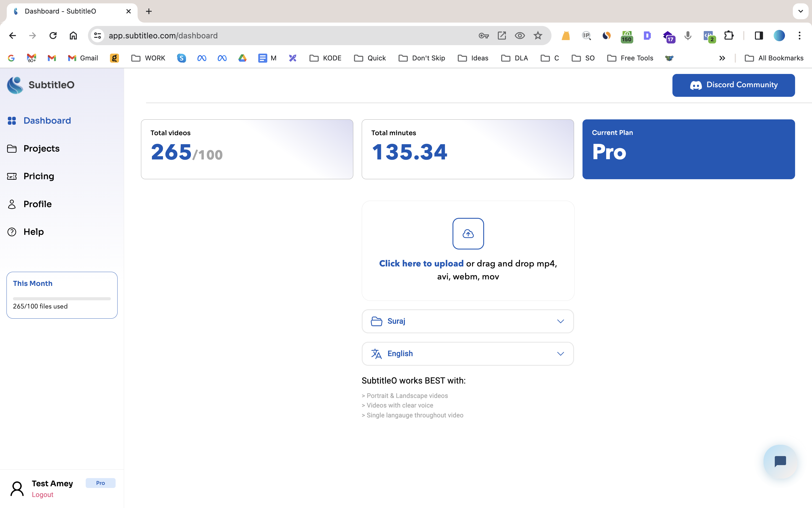Click the Current Plan Pro card
This screenshot has width=812, height=508.
[x=689, y=149]
